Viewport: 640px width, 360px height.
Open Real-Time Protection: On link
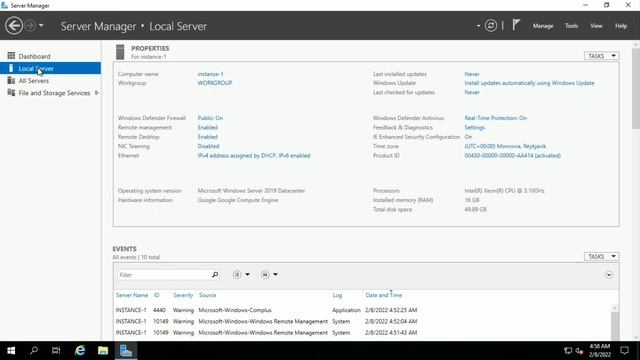(496, 118)
